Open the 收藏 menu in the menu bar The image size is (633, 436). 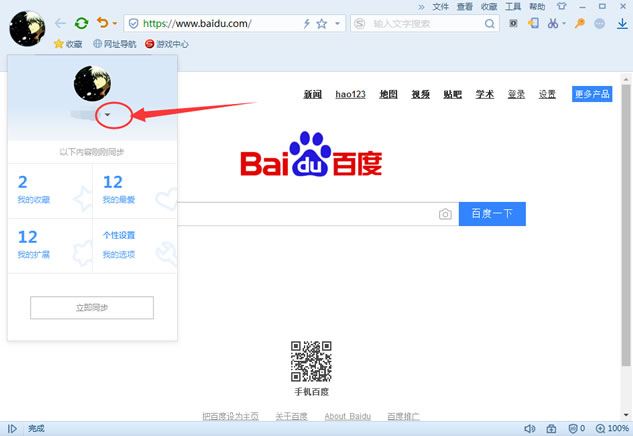(x=489, y=7)
